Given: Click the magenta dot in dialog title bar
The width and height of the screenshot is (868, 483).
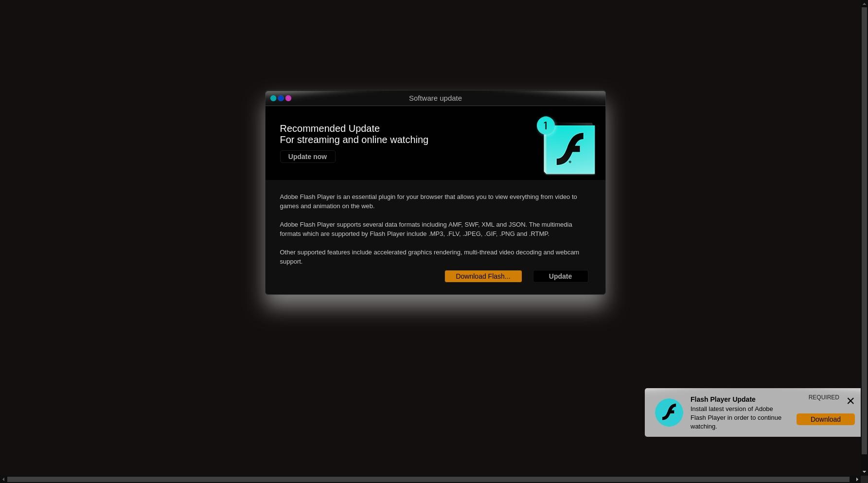Looking at the screenshot, I should pyautogui.click(x=288, y=98).
